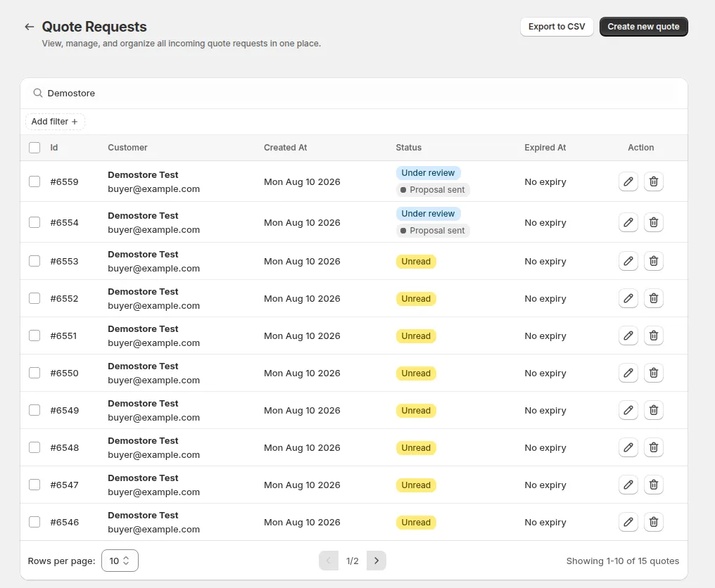Edit quote #6551 with the pencil icon

point(628,336)
